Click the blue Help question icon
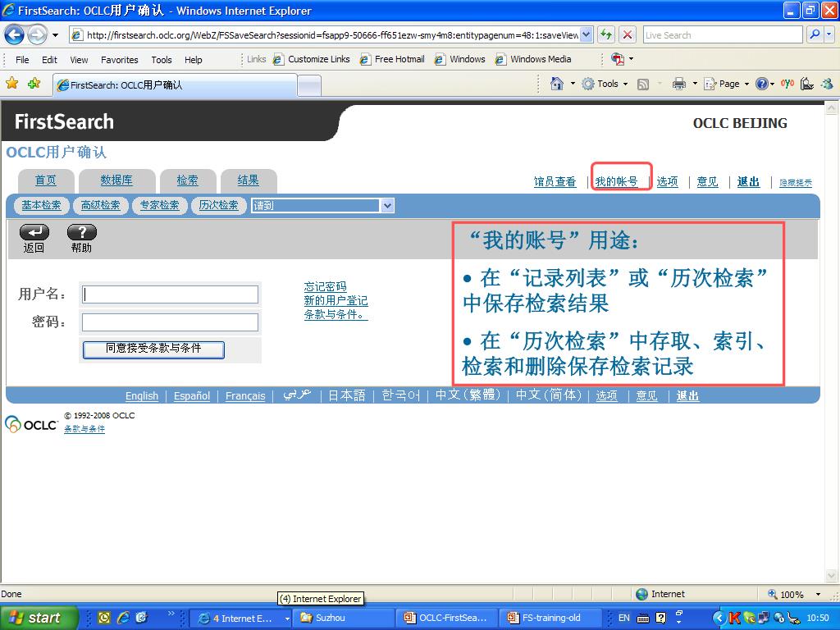Viewport: 840px width, 630px height. (761, 84)
